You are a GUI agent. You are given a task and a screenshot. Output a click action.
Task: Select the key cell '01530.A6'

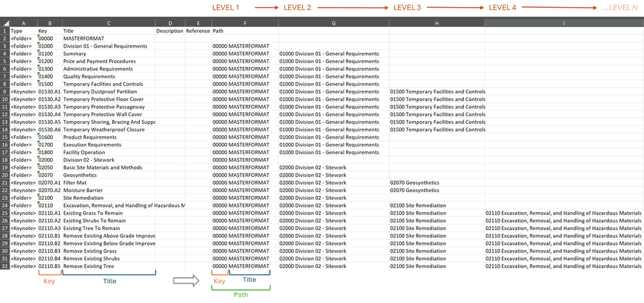[50, 130]
